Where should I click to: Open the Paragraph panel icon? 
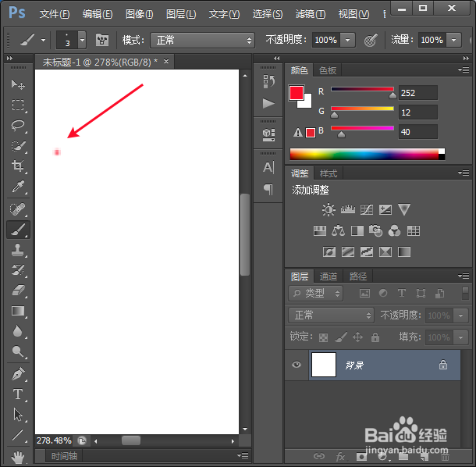click(x=268, y=189)
